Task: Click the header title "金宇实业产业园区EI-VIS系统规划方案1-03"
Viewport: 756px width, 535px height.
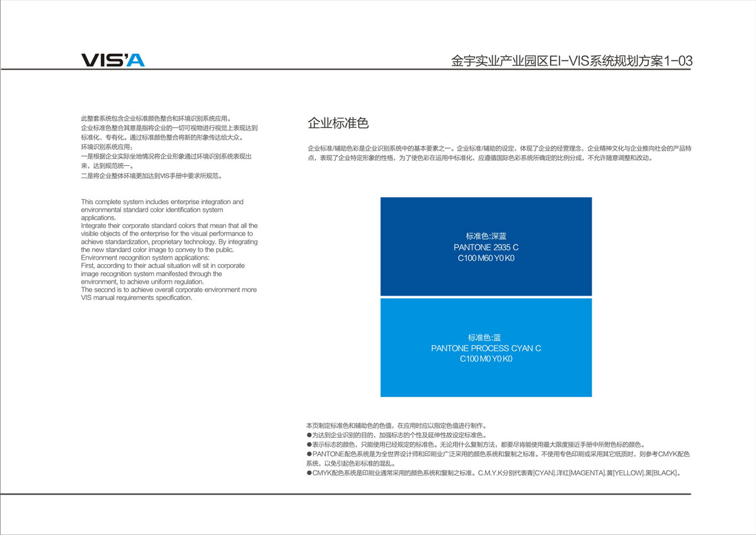Action: tap(572, 61)
